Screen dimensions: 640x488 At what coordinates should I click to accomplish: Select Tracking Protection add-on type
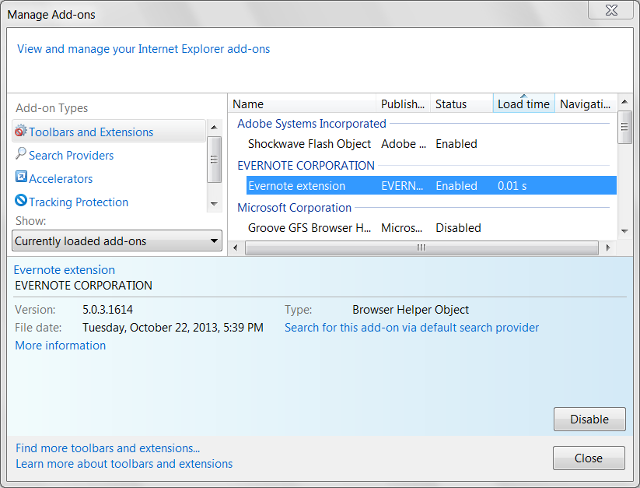pos(78,202)
